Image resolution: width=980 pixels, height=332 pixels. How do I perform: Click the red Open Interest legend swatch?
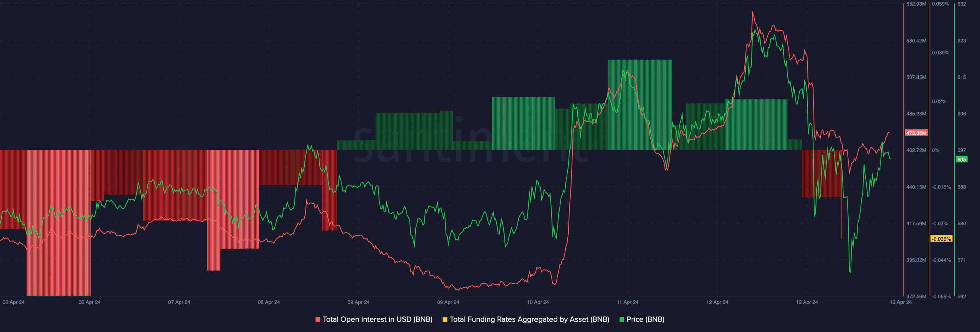pyautogui.click(x=318, y=319)
